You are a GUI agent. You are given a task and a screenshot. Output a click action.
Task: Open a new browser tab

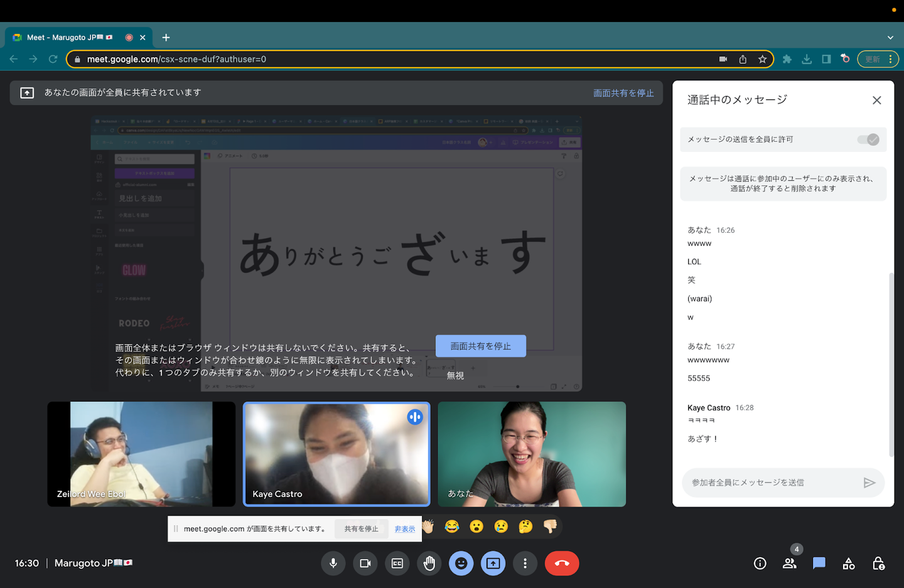tap(166, 38)
